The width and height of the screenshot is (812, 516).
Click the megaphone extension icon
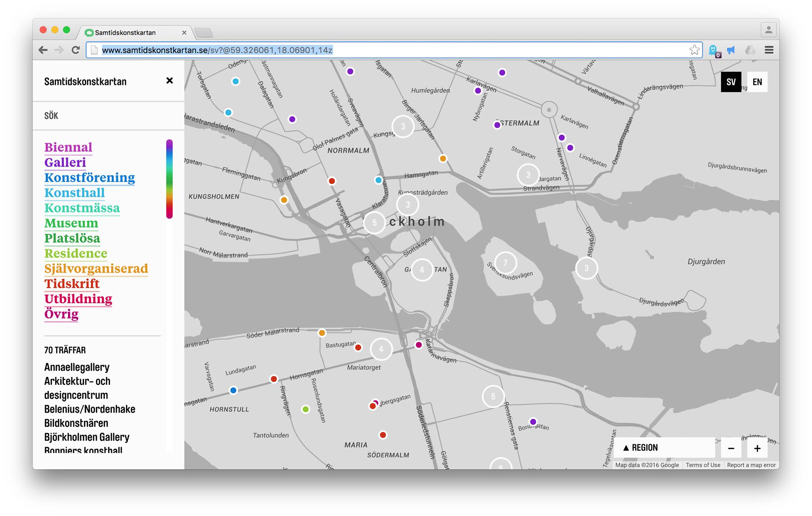point(731,50)
